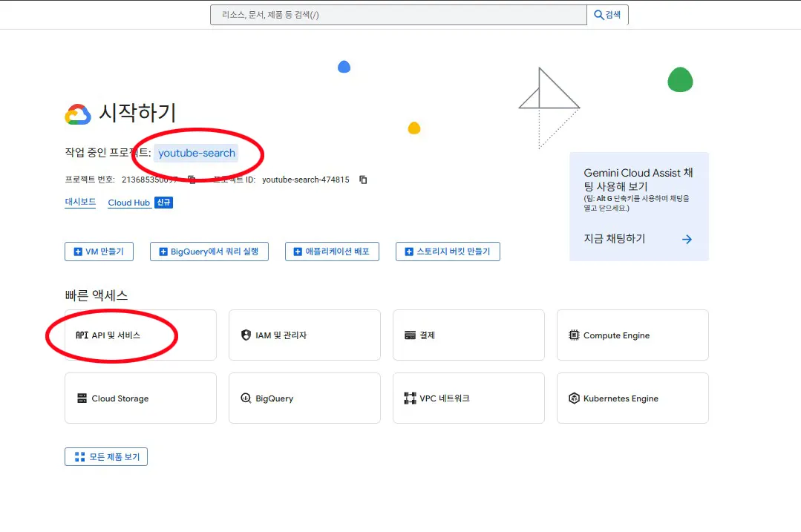
Task: Click the Cloud Hub link
Action: click(x=128, y=202)
